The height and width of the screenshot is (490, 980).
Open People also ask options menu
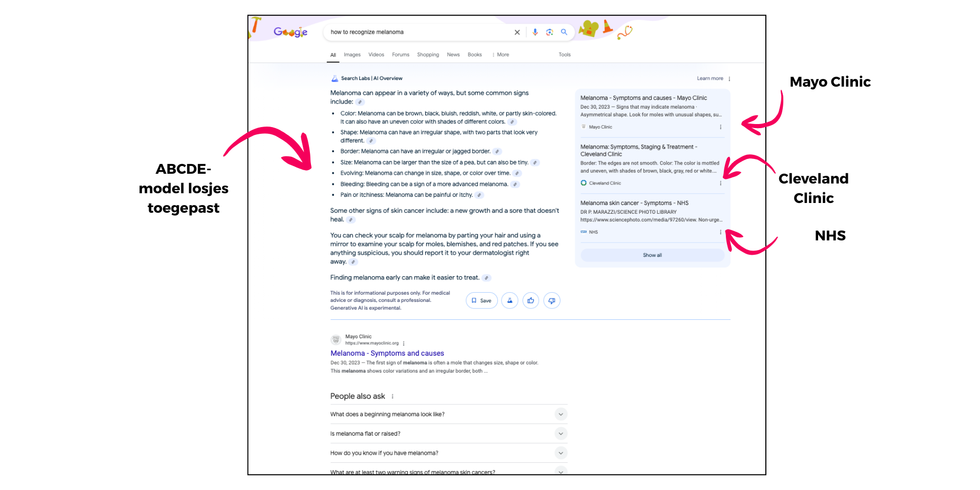coord(392,397)
